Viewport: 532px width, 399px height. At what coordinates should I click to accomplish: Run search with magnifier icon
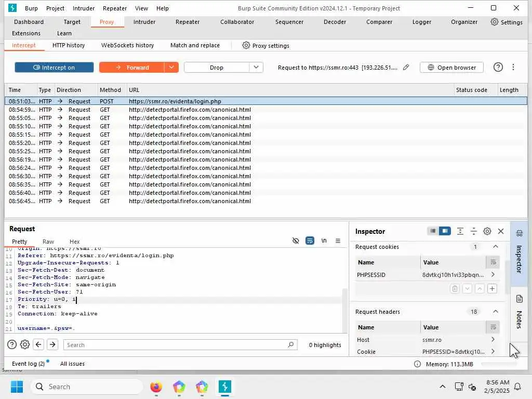[291, 345]
